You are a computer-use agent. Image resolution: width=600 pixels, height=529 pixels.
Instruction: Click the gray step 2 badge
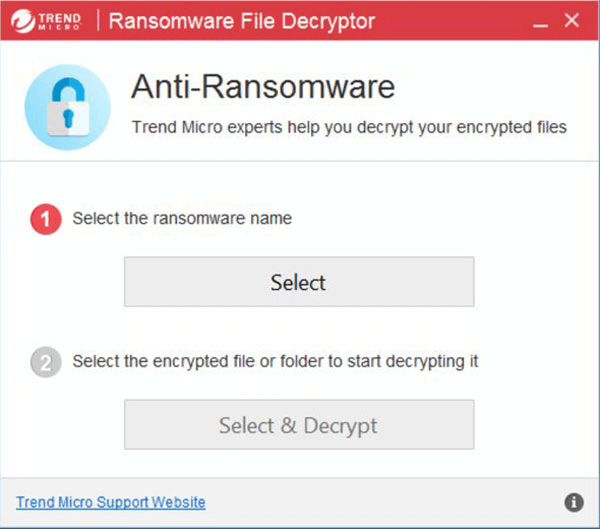(46, 362)
